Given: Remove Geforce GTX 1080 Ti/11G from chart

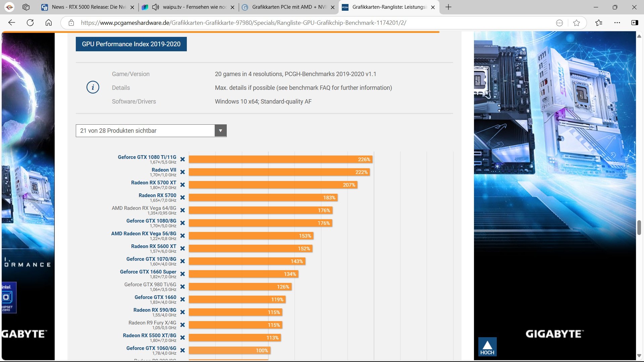Looking at the screenshot, I should tap(182, 160).
